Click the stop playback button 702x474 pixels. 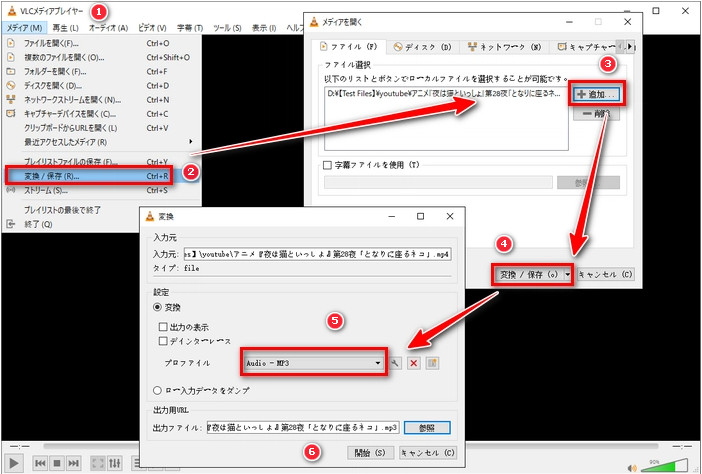(56, 463)
